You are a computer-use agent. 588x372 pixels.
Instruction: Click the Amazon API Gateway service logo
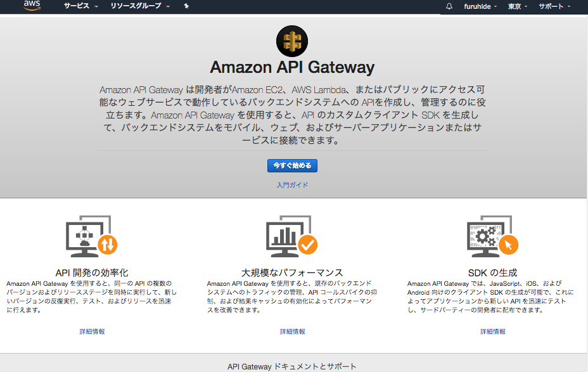[293, 41]
